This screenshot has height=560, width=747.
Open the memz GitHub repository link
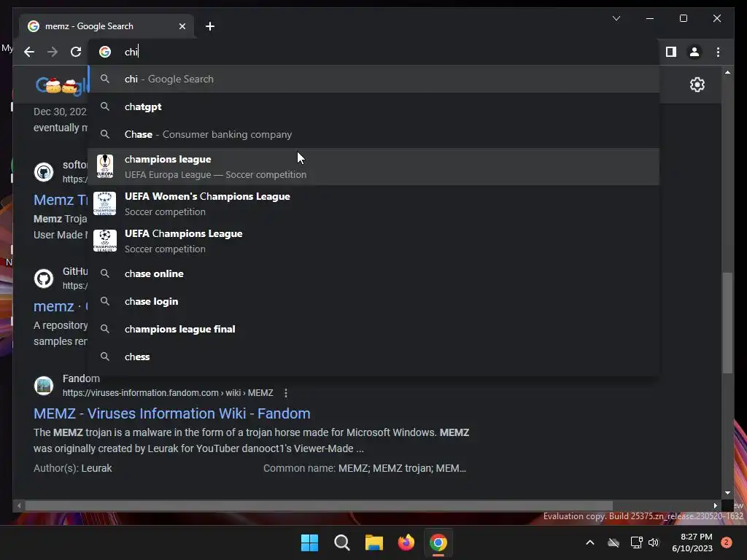[61, 306]
